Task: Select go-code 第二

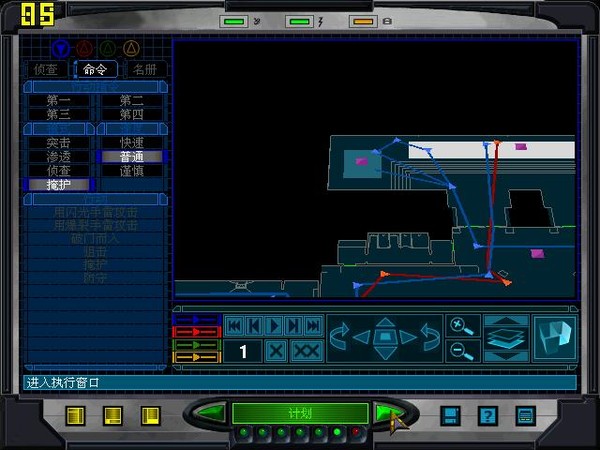Action: (132, 100)
